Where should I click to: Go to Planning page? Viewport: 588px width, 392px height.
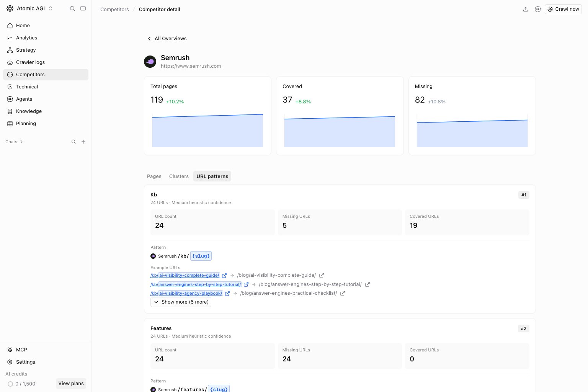(x=46, y=124)
